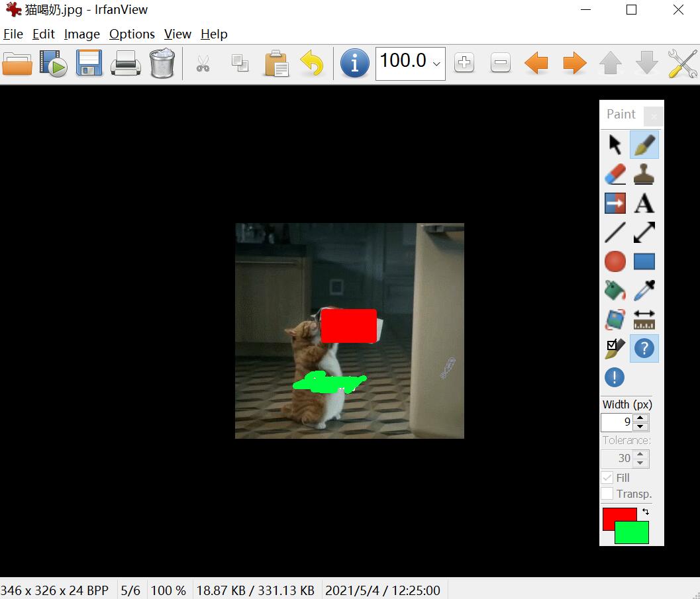Select the Eraser tool in Paint panel

pyautogui.click(x=615, y=174)
